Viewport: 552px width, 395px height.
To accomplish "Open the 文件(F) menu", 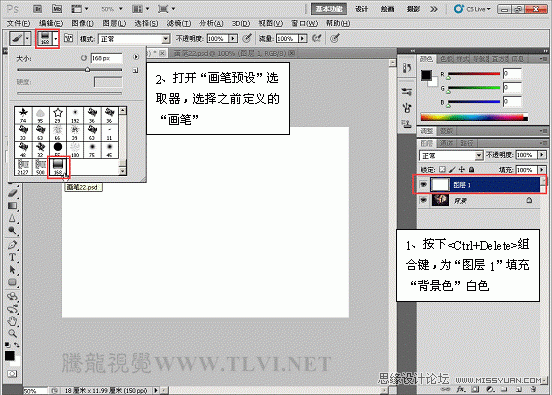I will [18, 23].
